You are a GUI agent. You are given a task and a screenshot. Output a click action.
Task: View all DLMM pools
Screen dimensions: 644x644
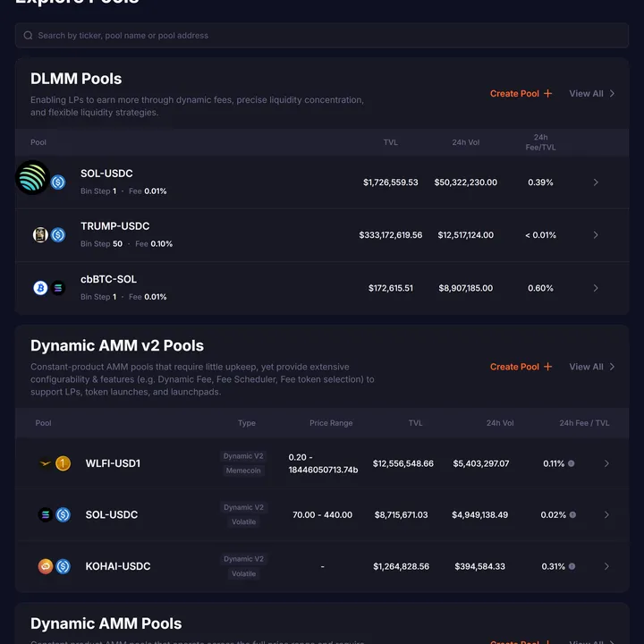coord(591,94)
